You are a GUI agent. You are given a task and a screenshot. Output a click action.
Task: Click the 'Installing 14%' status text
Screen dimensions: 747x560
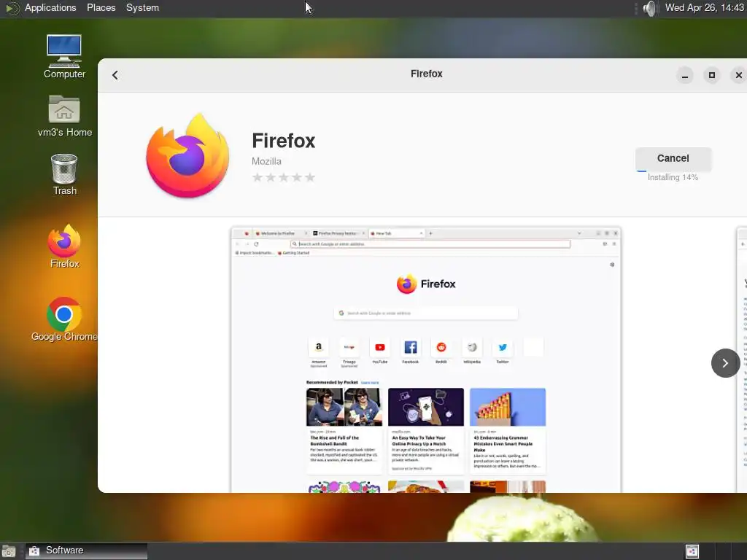click(x=673, y=177)
